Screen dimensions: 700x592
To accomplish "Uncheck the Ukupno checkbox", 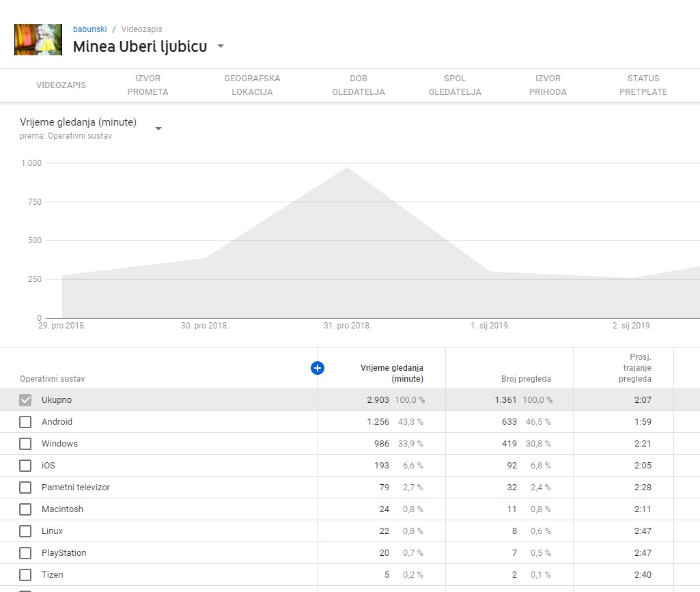I will pyautogui.click(x=25, y=400).
